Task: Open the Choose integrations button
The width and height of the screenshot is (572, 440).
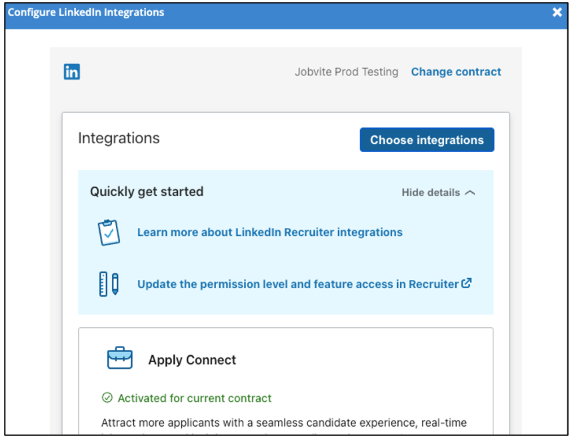Action: pos(427,140)
